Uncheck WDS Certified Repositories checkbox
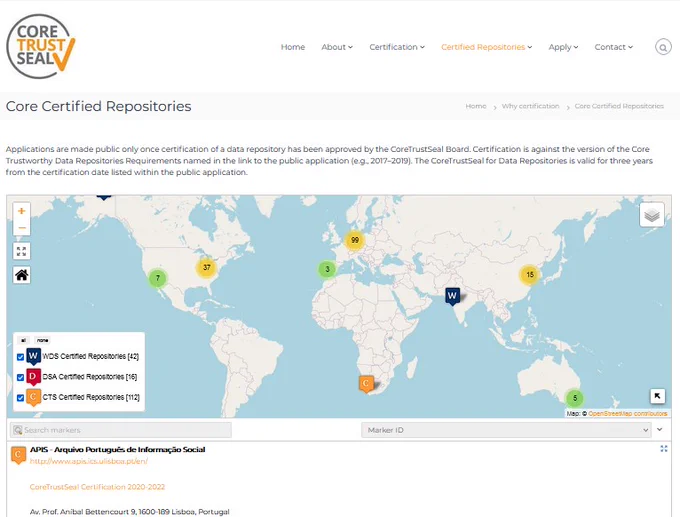 pos(20,357)
